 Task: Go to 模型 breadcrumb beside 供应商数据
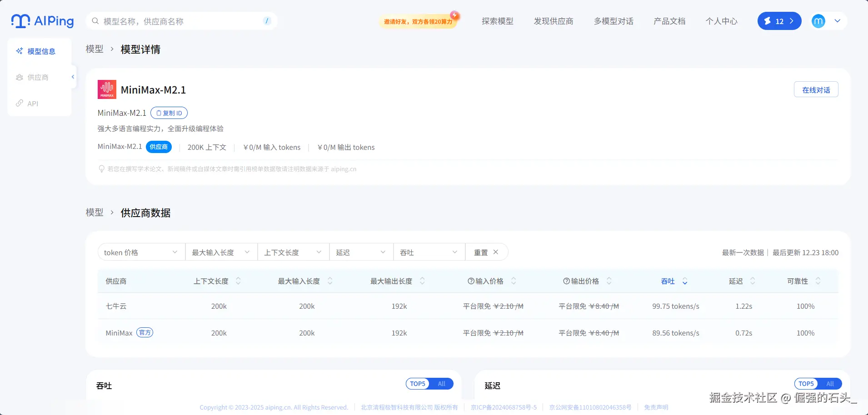[x=95, y=212]
